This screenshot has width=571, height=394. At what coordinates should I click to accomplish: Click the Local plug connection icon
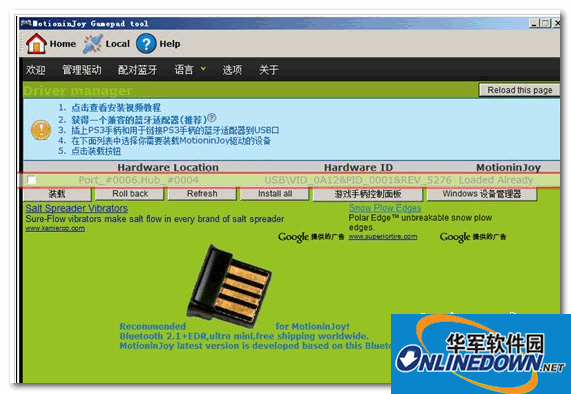pyautogui.click(x=92, y=44)
